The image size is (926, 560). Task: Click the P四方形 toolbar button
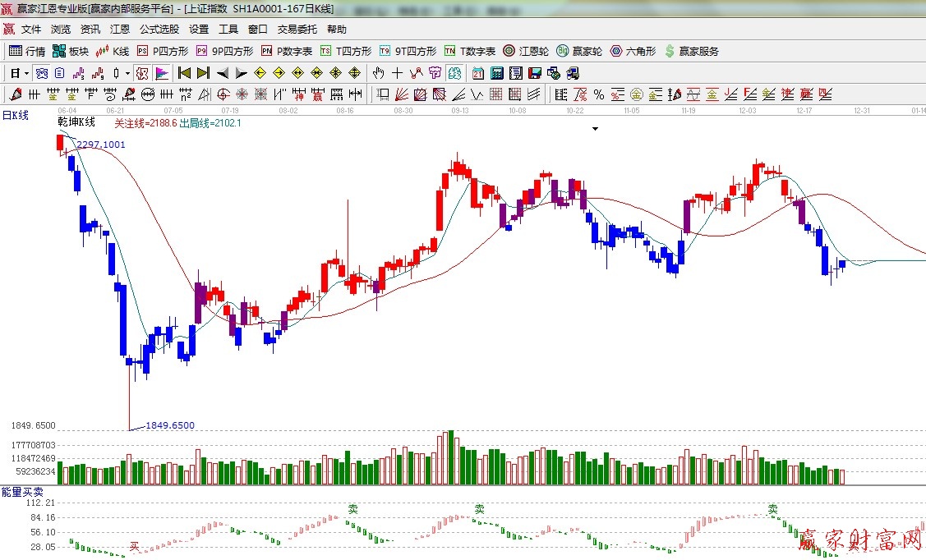coord(163,51)
